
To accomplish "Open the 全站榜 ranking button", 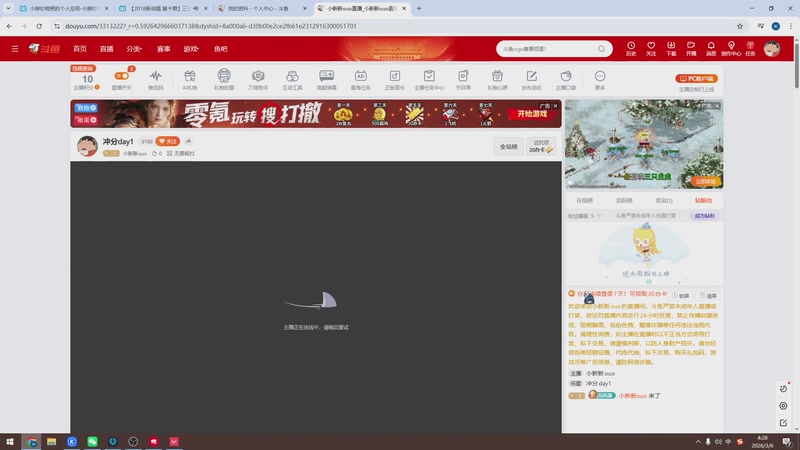I will tap(508, 146).
